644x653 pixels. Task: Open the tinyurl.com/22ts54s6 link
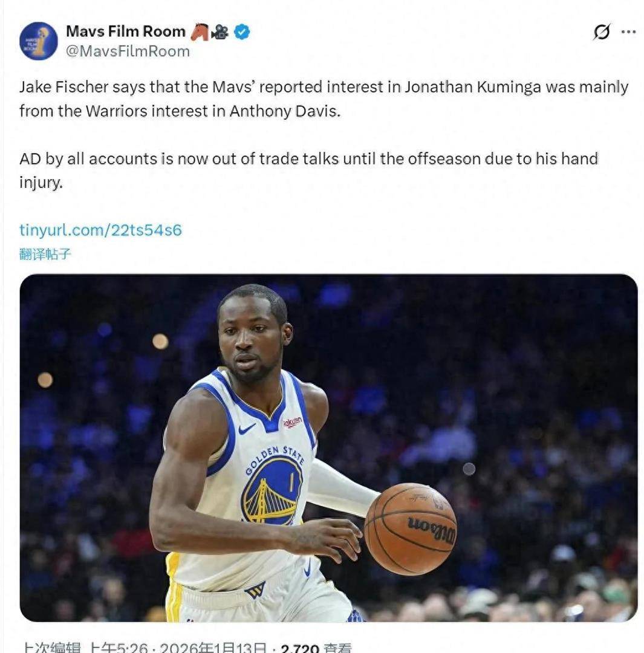[100, 230]
